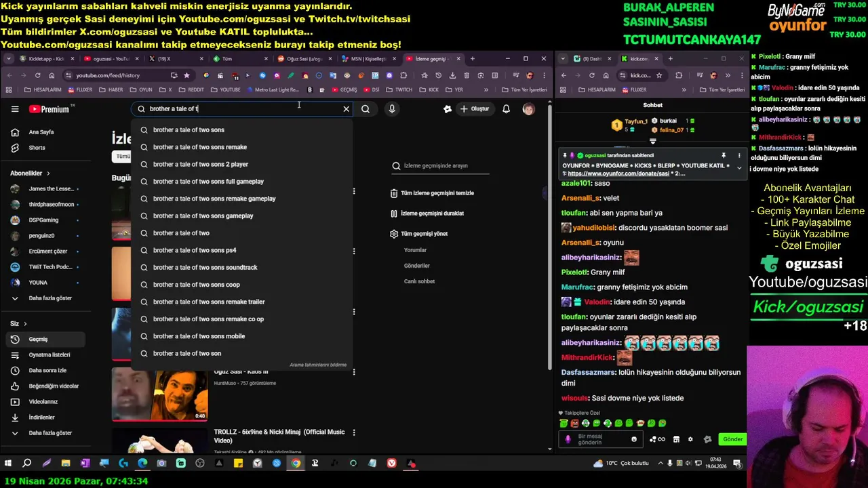Viewport: 868px width, 488px height.
Task: Click the green Gönder send button
Action: 732,439
